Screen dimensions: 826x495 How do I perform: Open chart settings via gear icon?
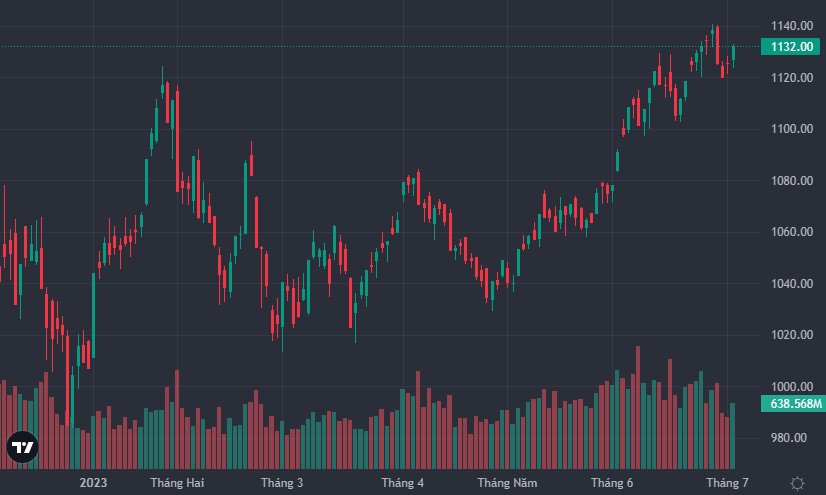797,483
